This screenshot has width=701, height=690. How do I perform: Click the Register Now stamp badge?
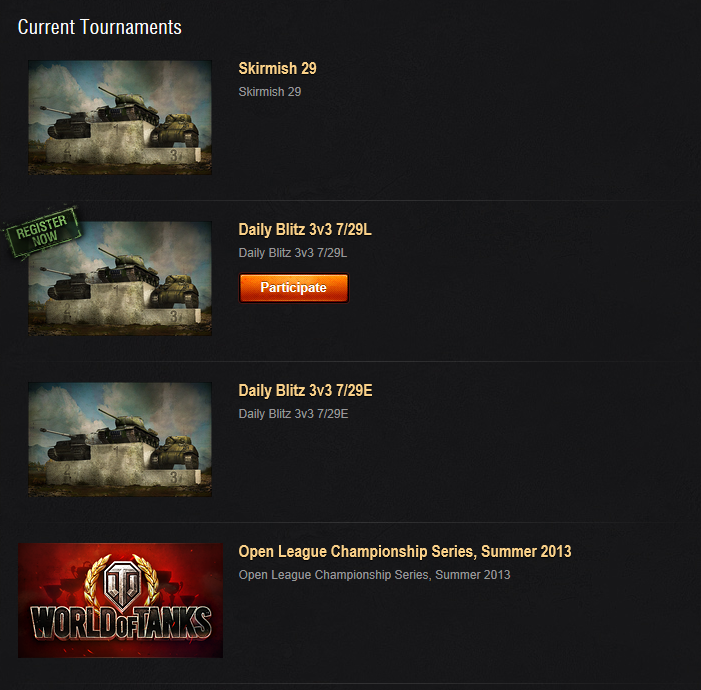[42, 232]
